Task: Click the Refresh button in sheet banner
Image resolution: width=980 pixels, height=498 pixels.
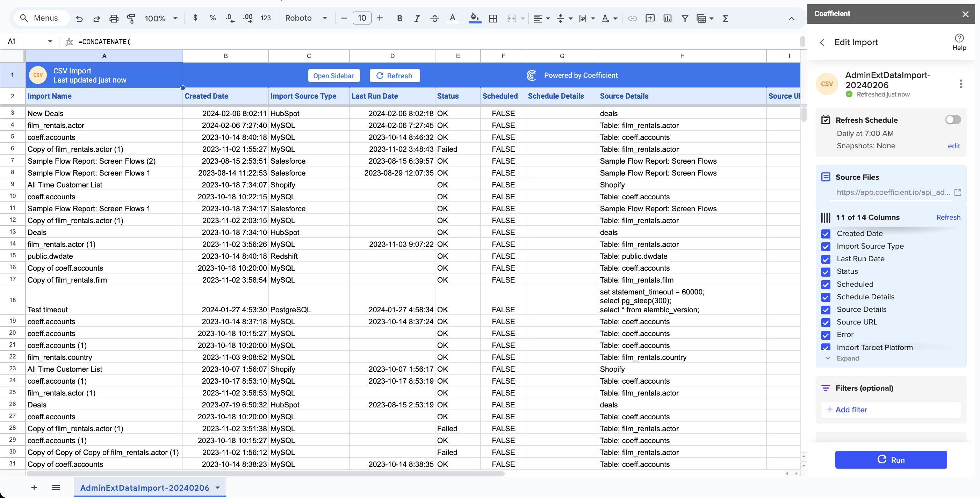Action: click(395, 76)
